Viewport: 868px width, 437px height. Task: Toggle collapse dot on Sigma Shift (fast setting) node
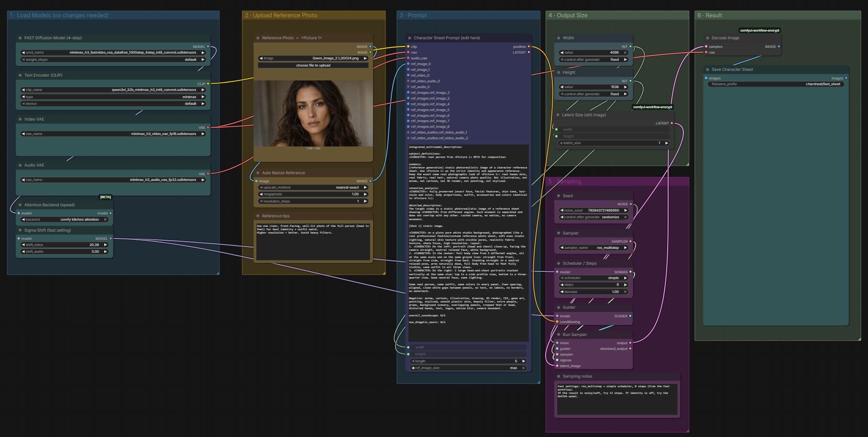[20, 230]
